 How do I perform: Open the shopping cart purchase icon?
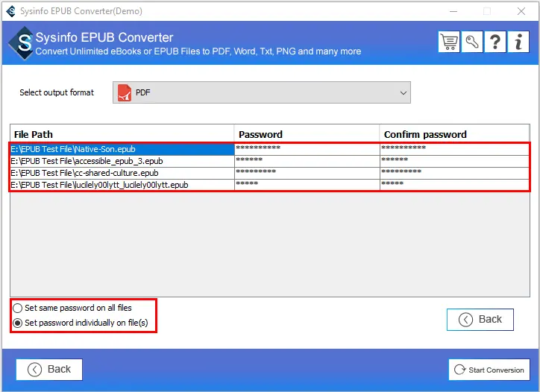pos(449,42)
